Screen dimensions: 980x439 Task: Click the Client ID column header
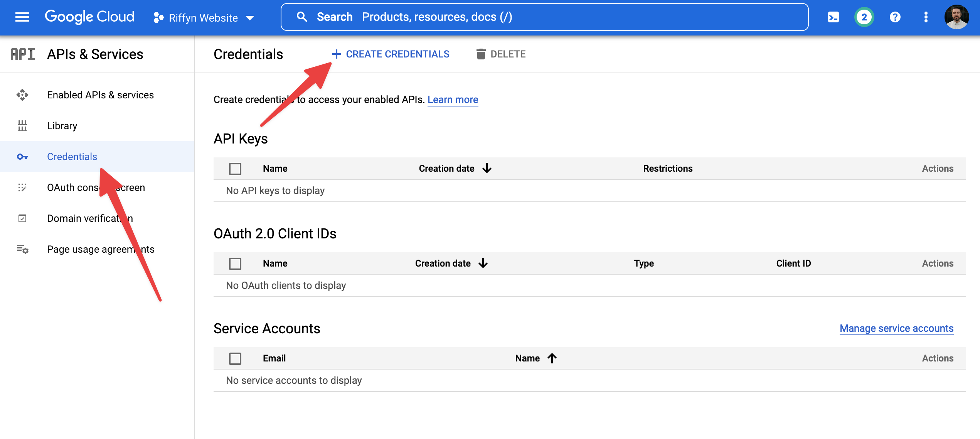(x=793, y=263)
